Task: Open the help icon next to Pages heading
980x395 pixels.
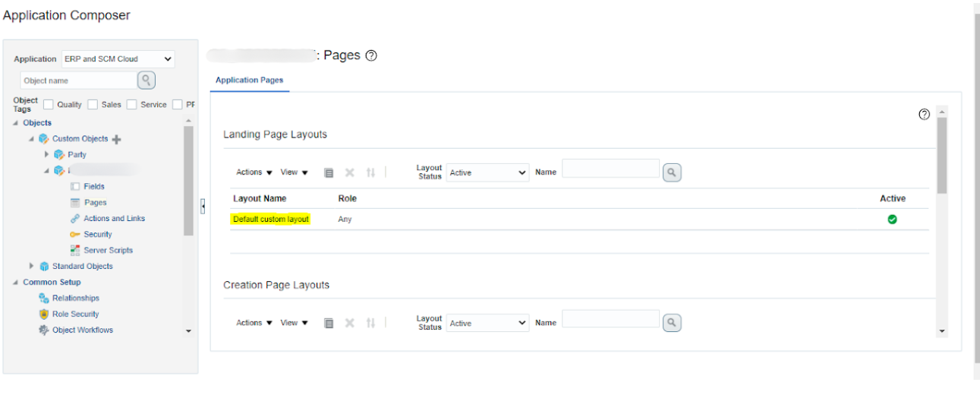Action: 371,56
